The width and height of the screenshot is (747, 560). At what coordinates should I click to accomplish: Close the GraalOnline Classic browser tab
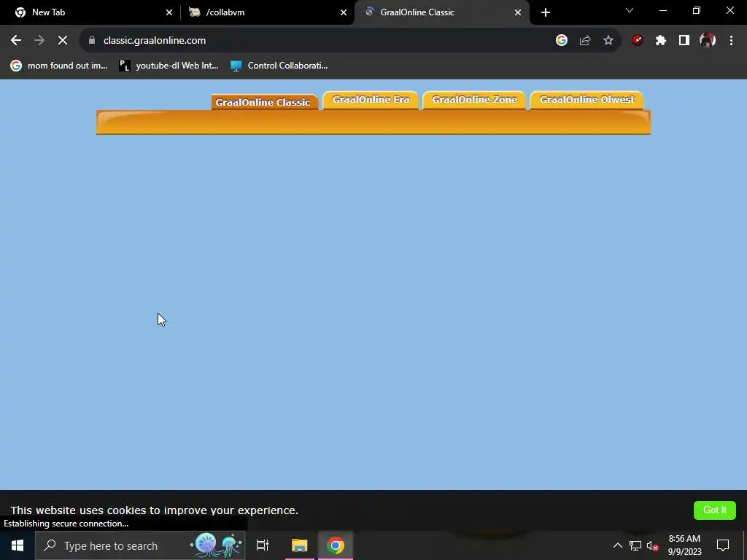tap(518, 12)
